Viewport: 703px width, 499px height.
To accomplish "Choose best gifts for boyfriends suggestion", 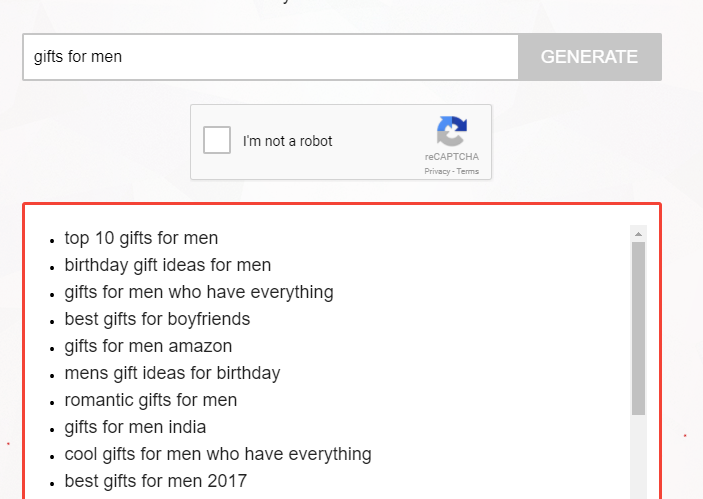I will coord(157,319).
